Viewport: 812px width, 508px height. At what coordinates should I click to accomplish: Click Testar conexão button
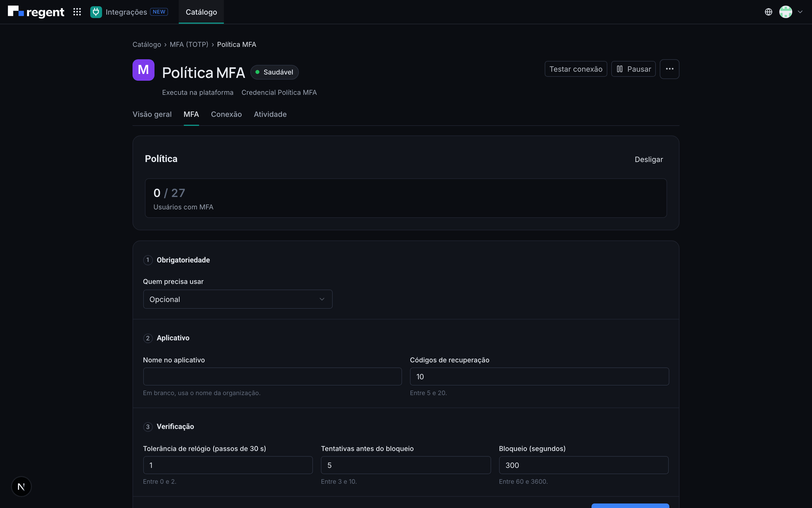point(576,69)
